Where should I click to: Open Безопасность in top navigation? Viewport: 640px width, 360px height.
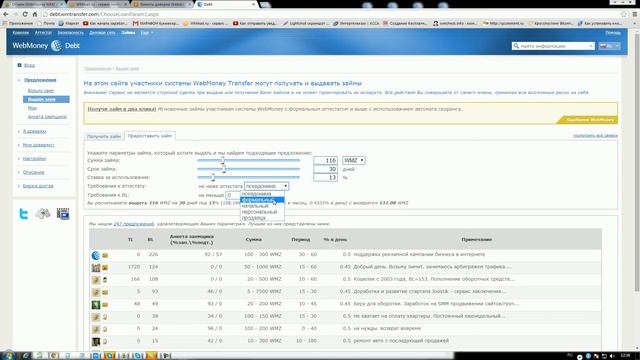coord(71,33)
